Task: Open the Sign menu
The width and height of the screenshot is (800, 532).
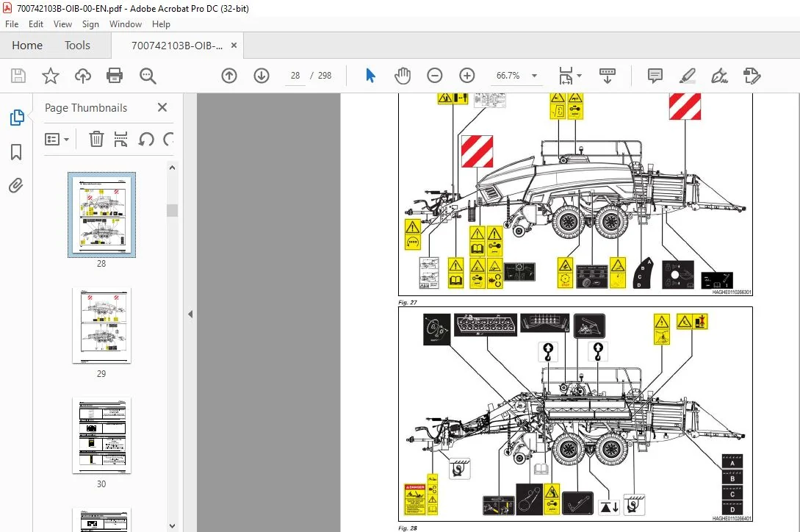Action: pos(90,24)
